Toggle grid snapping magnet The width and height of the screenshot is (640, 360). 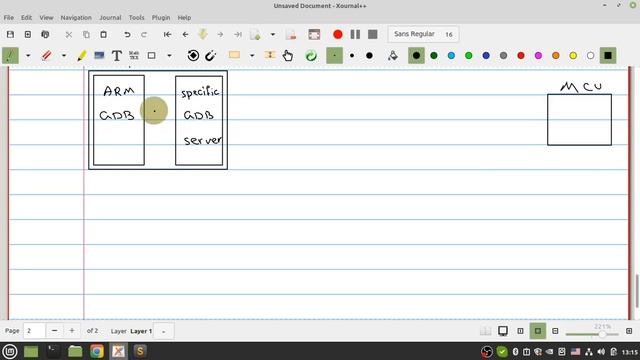click(211, 56)
